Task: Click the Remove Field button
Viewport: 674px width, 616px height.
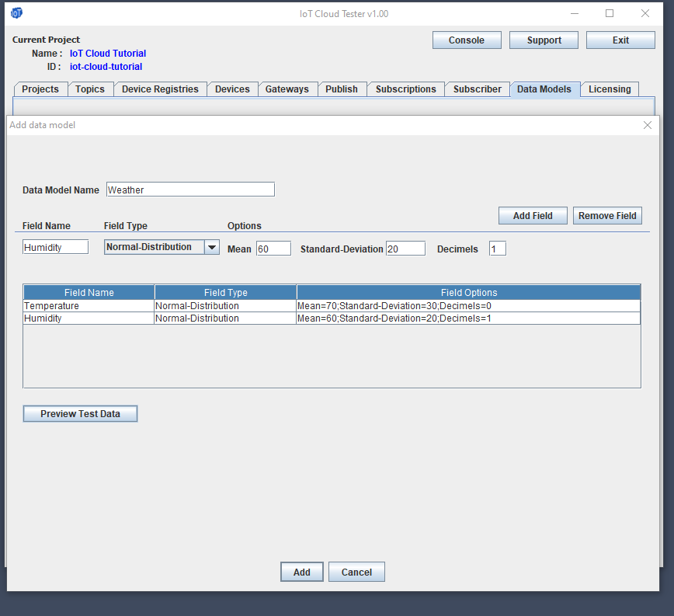Action: pyautogui.click(x=607, y=215)
